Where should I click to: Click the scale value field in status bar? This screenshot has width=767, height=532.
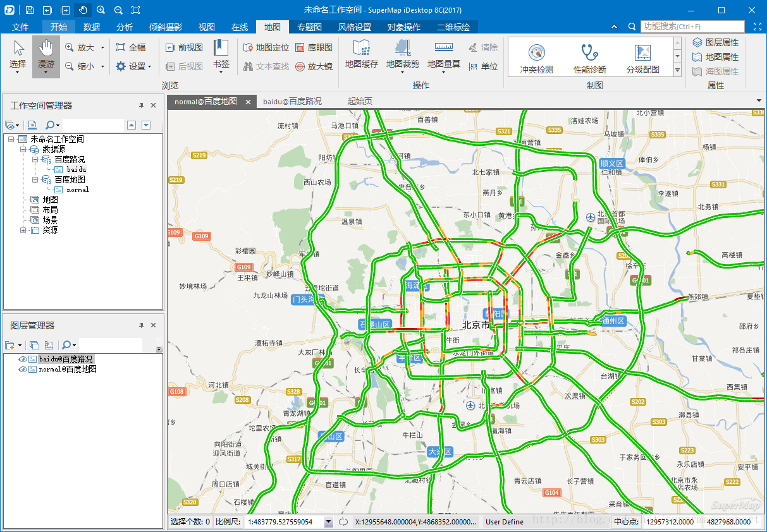click(x=285, y=522)
